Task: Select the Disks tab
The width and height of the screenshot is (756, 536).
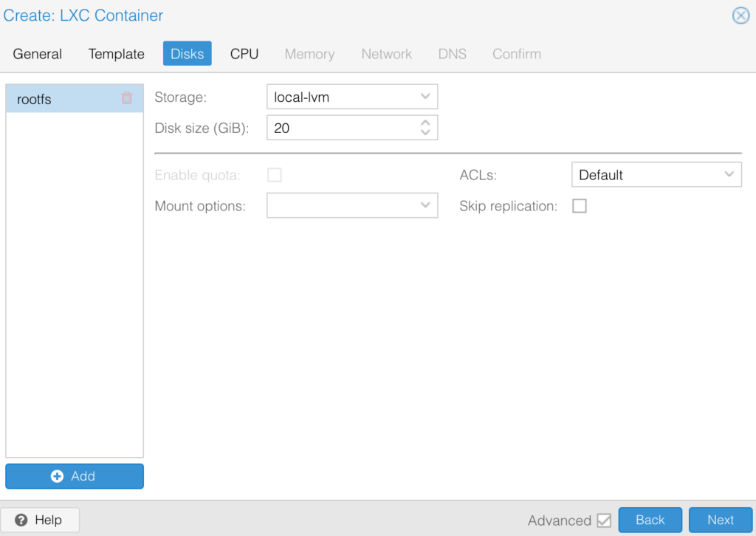Action: coord(187,53)
